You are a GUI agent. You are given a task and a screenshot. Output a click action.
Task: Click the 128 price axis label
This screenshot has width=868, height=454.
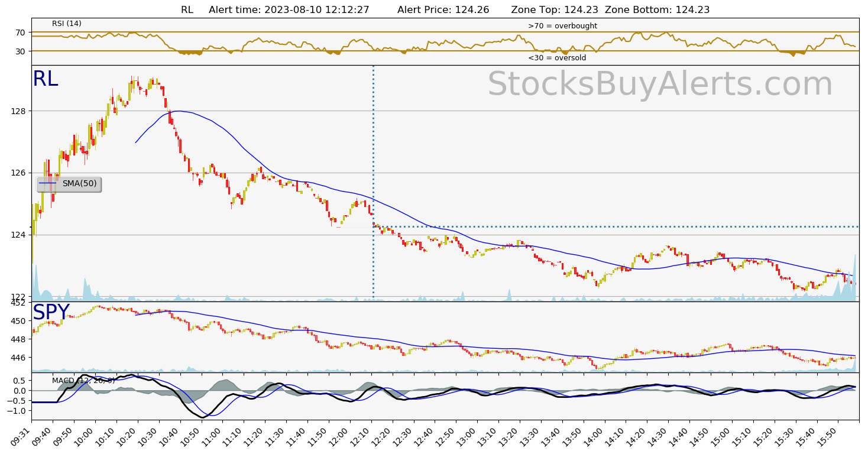point(19,111)
